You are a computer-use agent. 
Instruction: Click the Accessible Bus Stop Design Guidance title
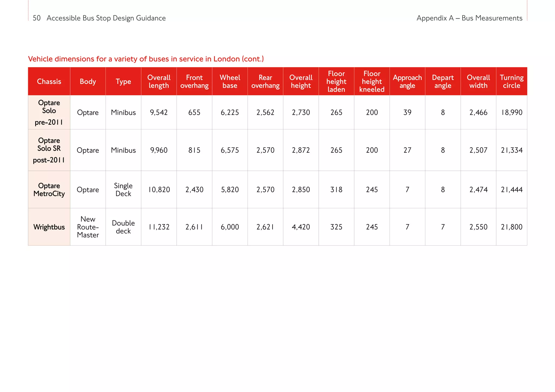click(x=106, y=18)
